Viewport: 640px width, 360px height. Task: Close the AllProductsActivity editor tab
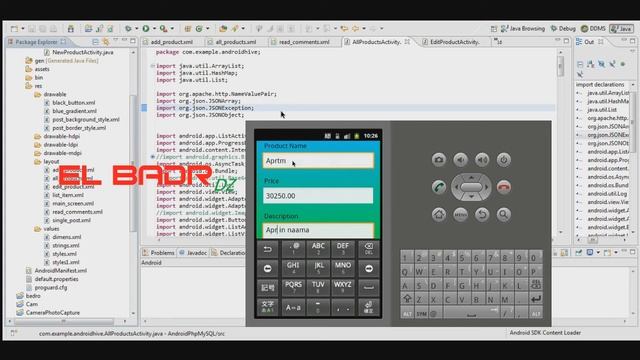pyautogui.click(x=407, y=42)
